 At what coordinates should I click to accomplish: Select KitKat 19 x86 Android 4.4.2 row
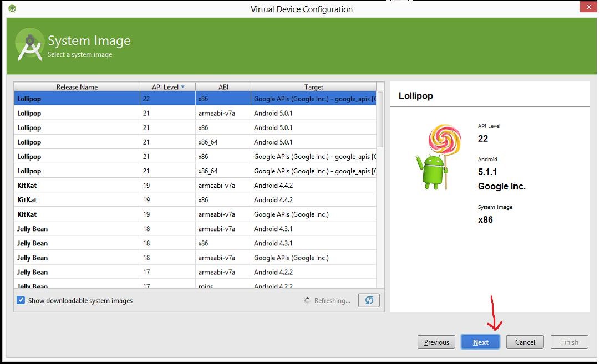coord(195,199)
